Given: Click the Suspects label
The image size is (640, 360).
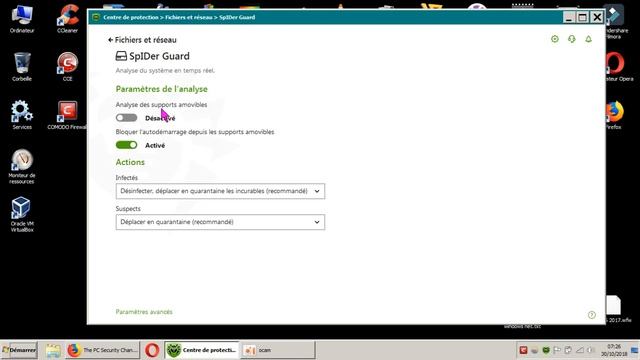Looking at the screenshot, I should pos(128,209).
